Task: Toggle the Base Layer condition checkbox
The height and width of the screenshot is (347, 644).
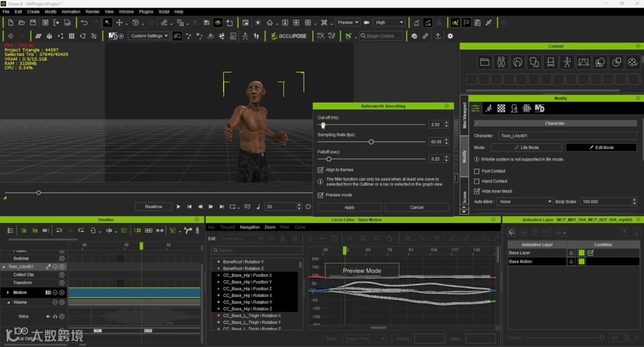Action: 590,253
